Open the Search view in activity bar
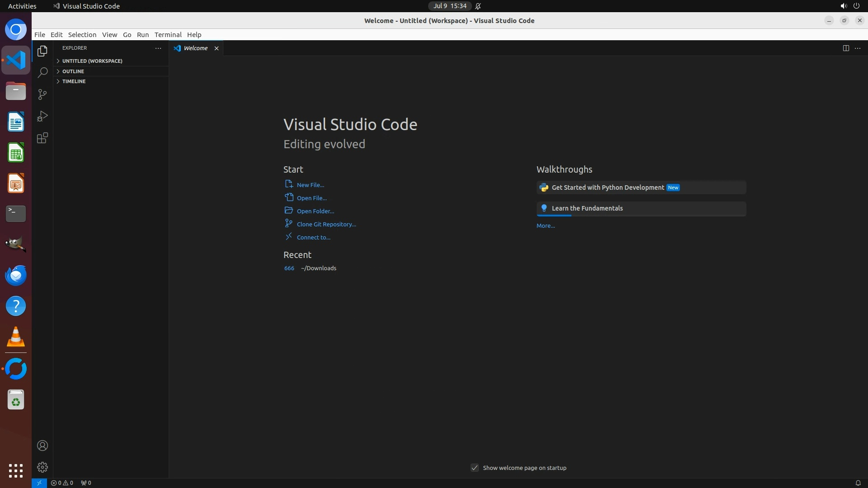 pos(42,73)
